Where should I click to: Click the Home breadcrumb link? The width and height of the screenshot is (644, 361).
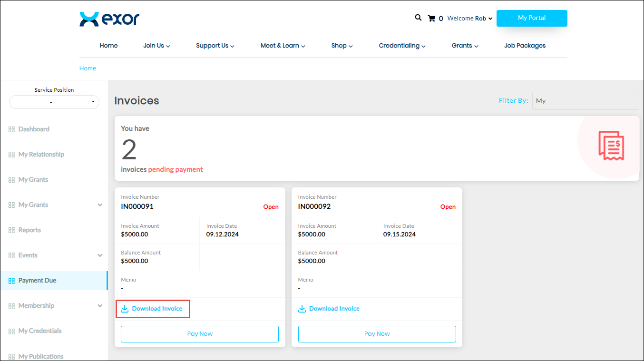click(x=88, y=68)
